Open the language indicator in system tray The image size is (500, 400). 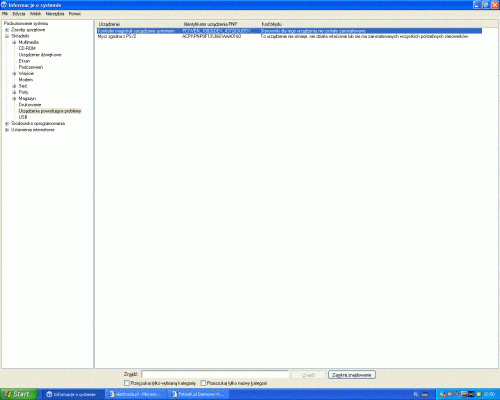[x=416, y=395]
